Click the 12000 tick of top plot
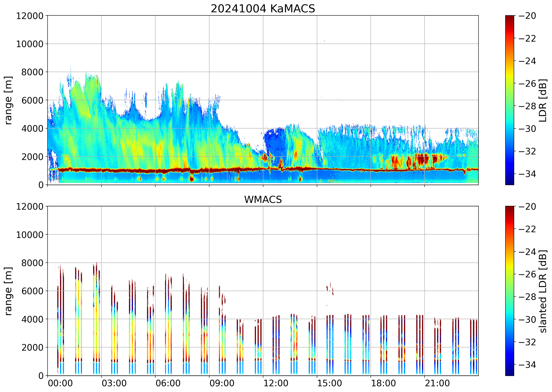The image size is (552, 392). click(x=30, y=16)
